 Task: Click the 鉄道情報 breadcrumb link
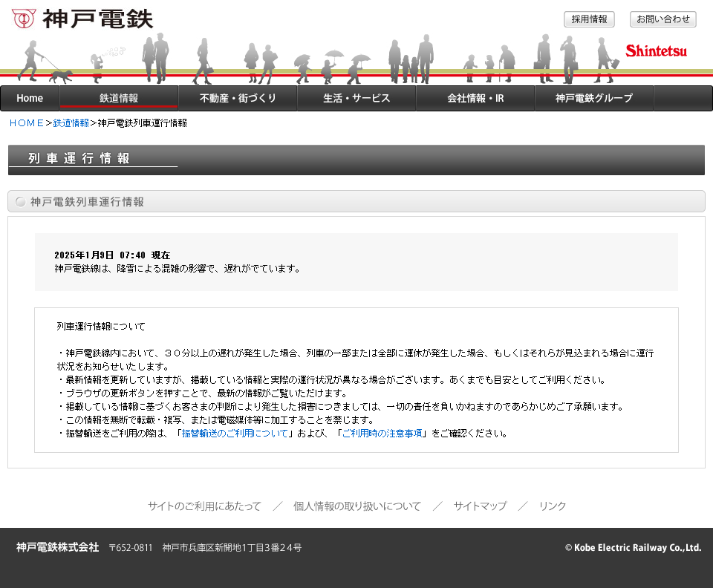(71, 123)
